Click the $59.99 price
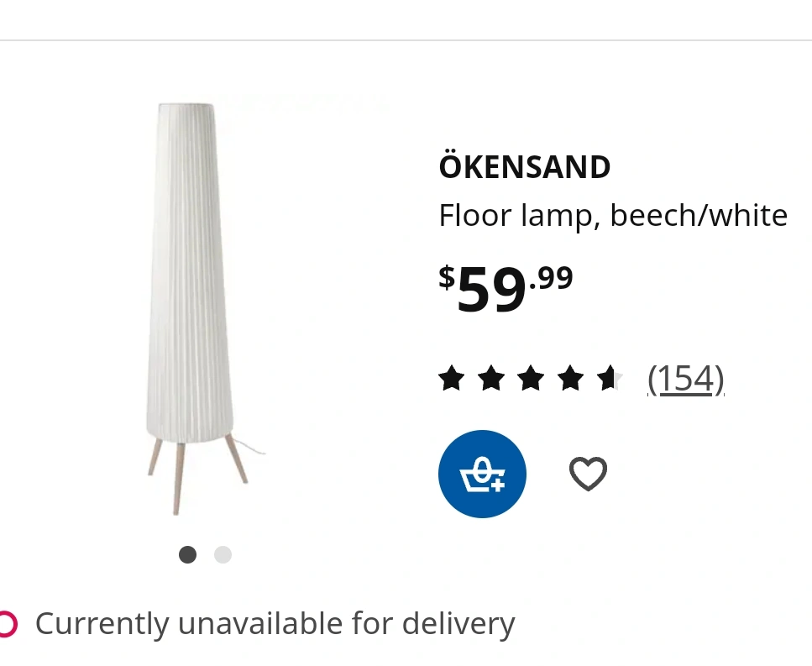This screenshot has height=666, width=812. [506, 288]
